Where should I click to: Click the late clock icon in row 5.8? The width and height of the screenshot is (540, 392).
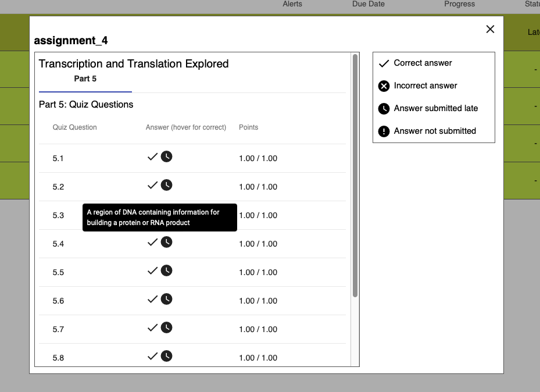click(x=166, y=357)
